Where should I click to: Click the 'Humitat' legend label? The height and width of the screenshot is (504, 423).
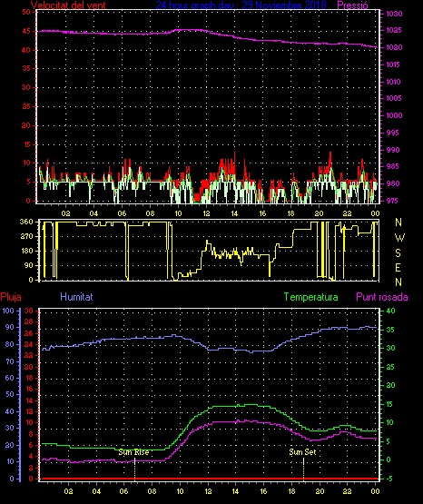76,296
